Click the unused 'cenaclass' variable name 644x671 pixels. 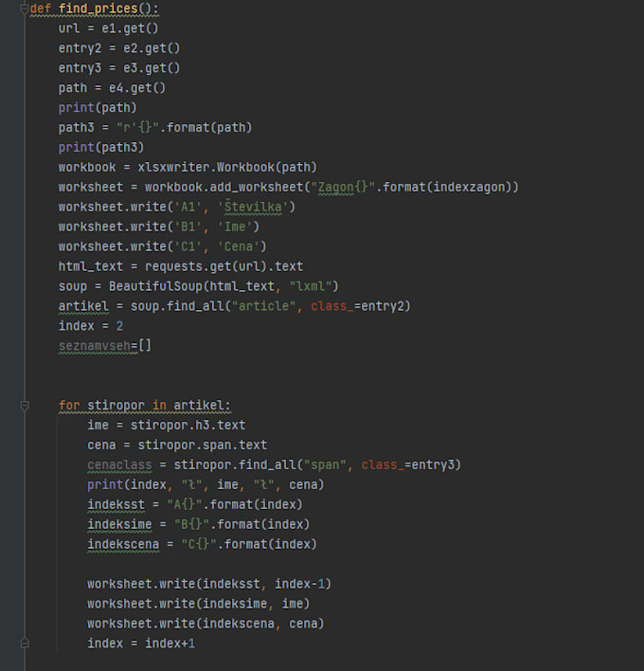119,465
